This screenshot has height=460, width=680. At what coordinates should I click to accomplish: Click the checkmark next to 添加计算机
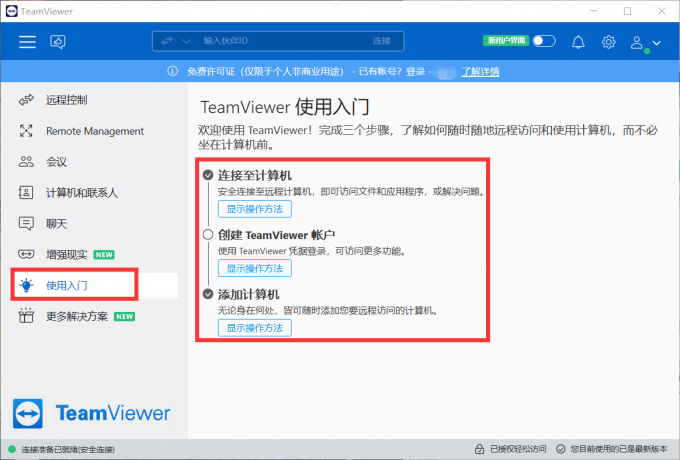click(x=208, y=294)
